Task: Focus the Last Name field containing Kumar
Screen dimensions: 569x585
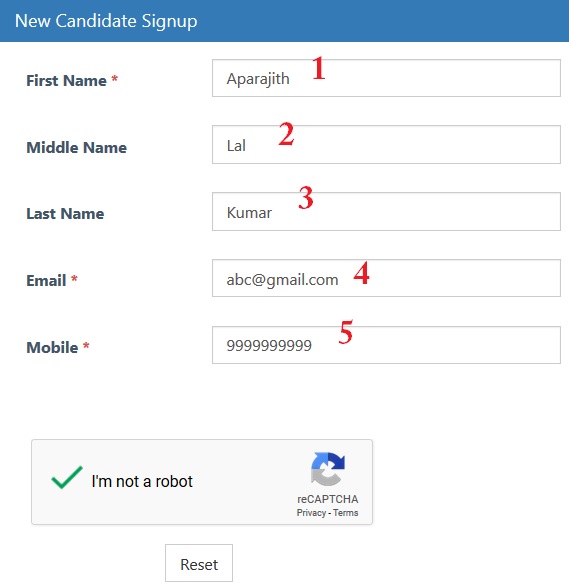Action: pyautogui.click(x=386, y=212)
